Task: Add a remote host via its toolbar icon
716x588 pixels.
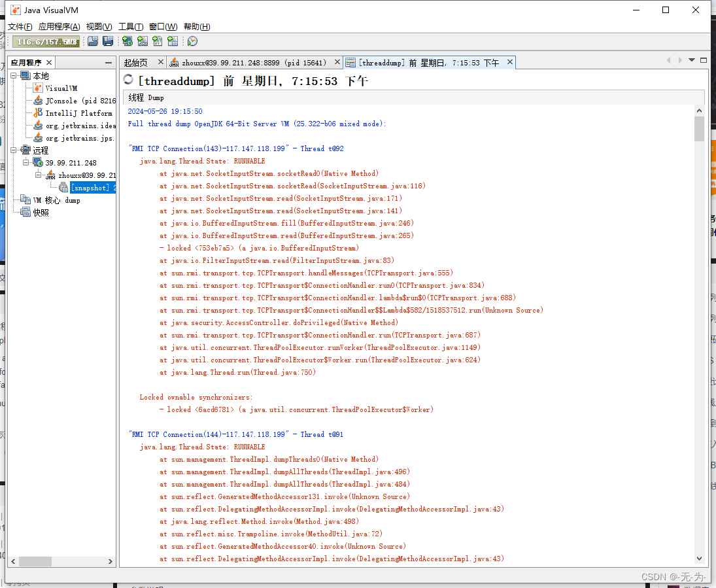Action: (x=127, y=41)
